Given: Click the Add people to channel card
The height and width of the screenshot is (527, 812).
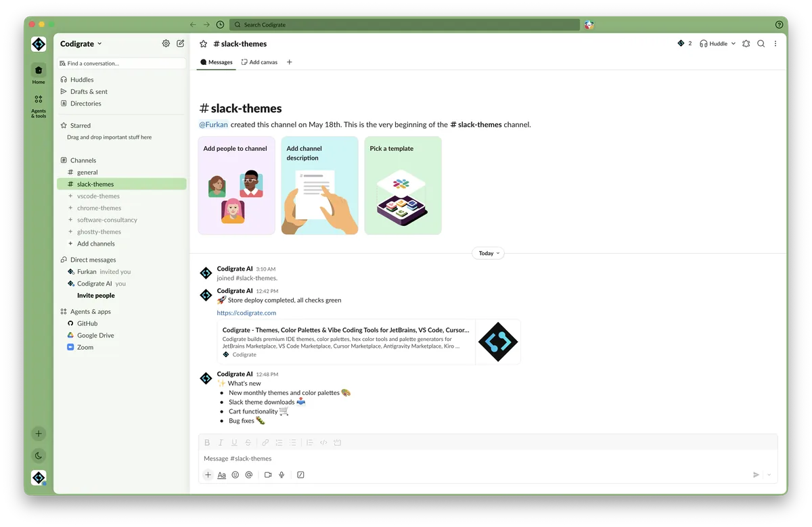Looking at the screenshot, I should point(237,185).
